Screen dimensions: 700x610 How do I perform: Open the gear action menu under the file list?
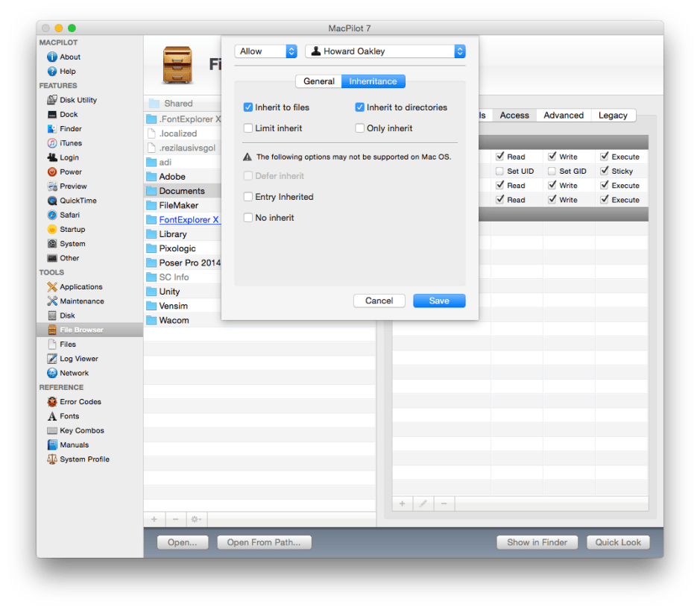(195, 519)
